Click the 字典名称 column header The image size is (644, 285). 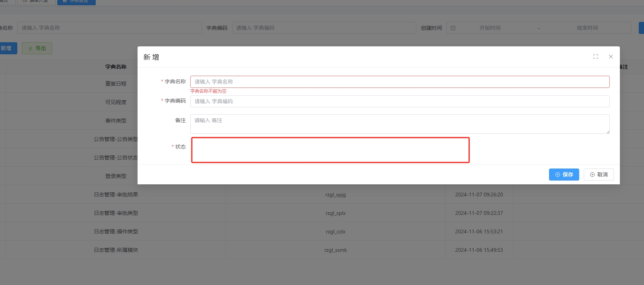coord(116,67)
